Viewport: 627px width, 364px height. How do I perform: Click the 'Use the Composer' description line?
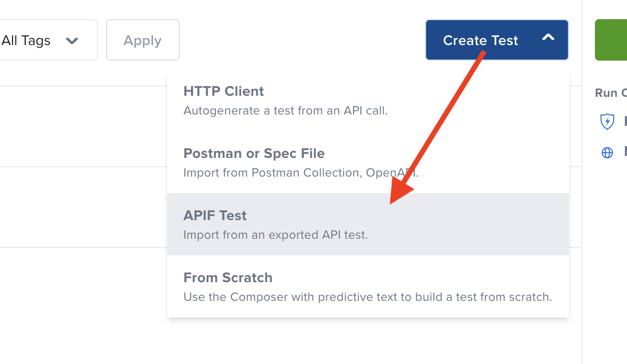[368, 297]
